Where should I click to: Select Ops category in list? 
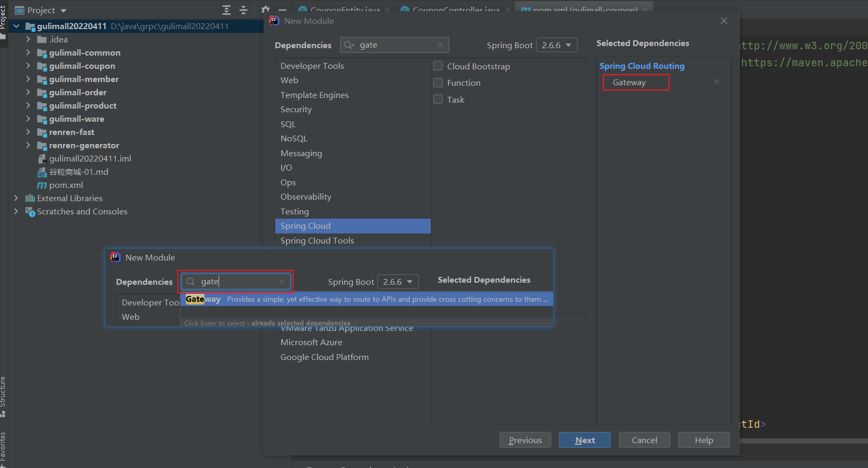click(352, 182)
